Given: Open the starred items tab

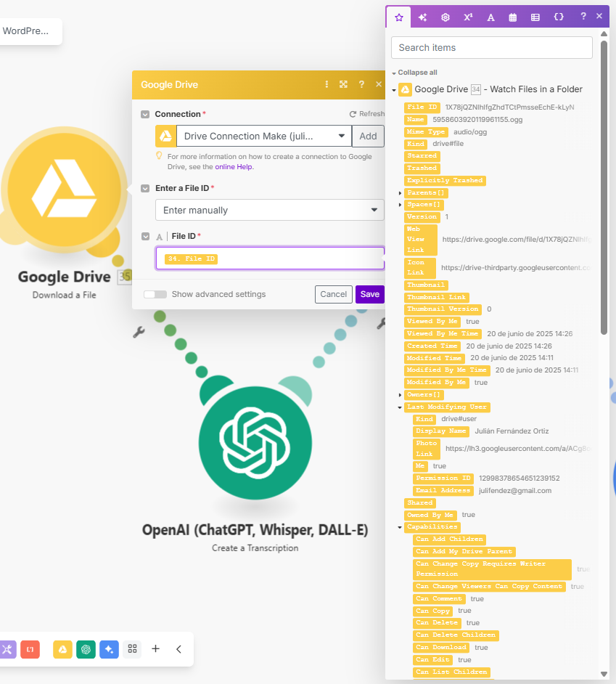Looking at the screenshot, I should [x=398, y=17].
